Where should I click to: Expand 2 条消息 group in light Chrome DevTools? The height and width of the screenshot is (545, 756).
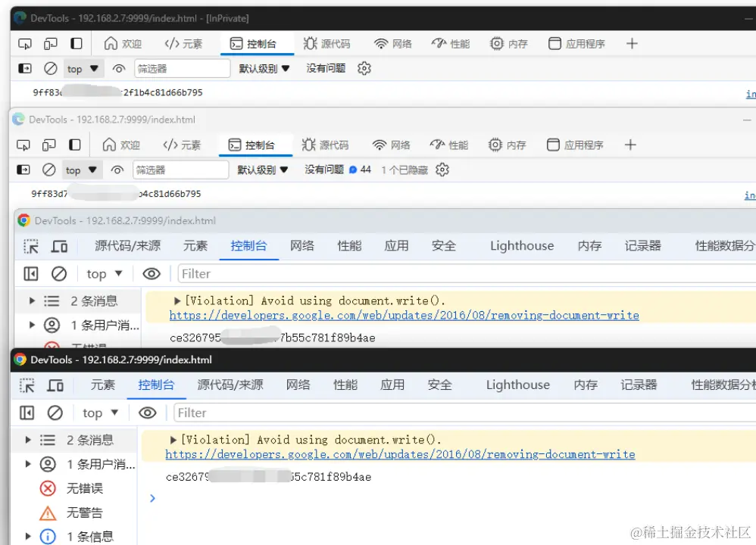(32, 301)
